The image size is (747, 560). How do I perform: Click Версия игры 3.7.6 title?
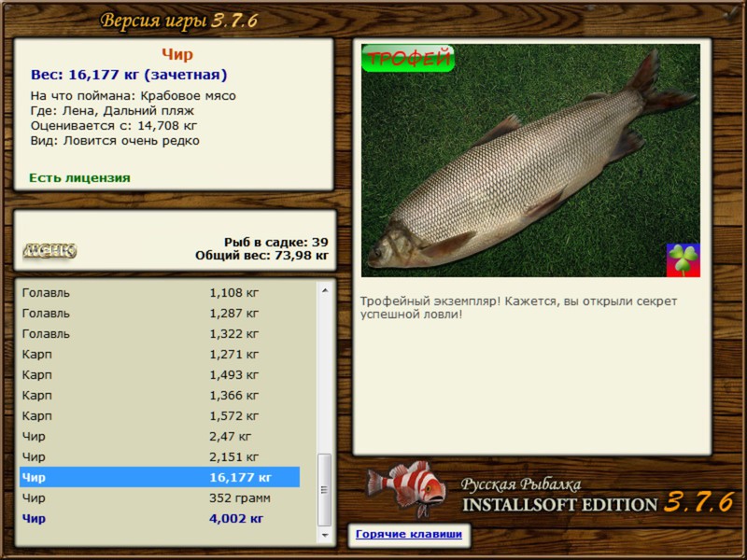(179, 21)
